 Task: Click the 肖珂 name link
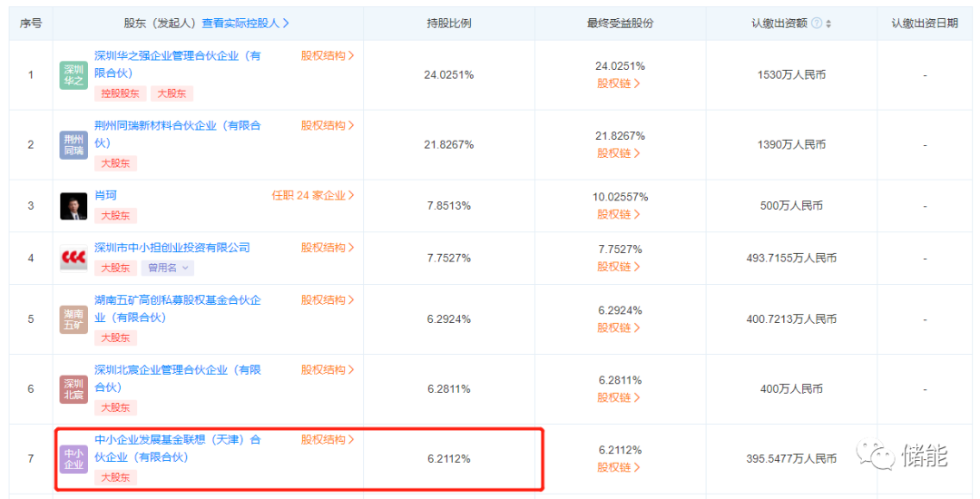pos(105,195)
